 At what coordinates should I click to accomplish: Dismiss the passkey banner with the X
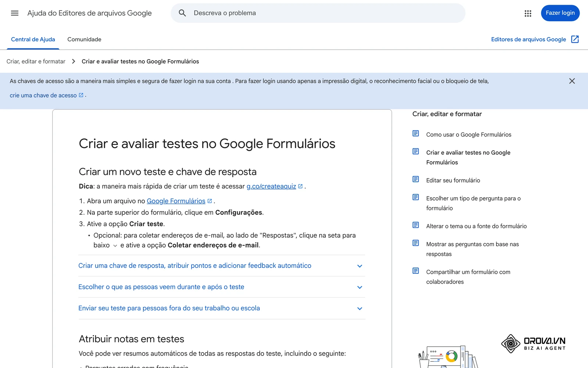tap(572, 81)
